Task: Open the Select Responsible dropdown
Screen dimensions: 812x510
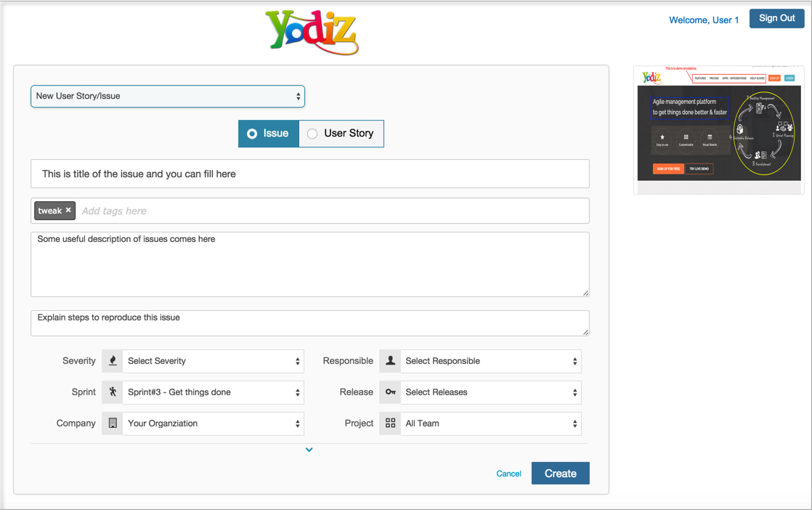Action: tap(490, 361)
